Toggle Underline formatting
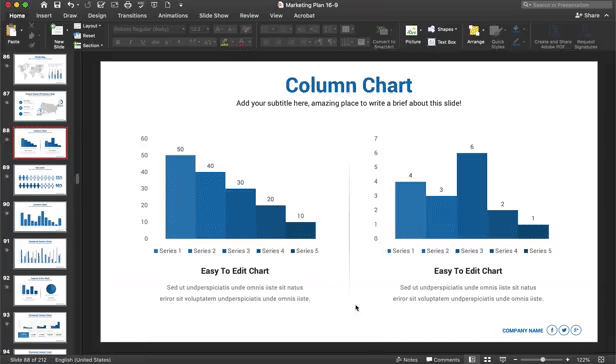This screenshot has width=616, height=364. pos(143,42)
